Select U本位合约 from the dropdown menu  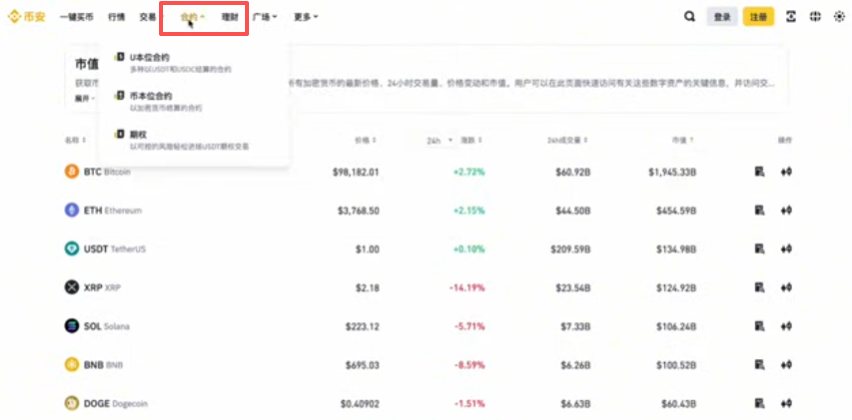[x=194, y=62]
